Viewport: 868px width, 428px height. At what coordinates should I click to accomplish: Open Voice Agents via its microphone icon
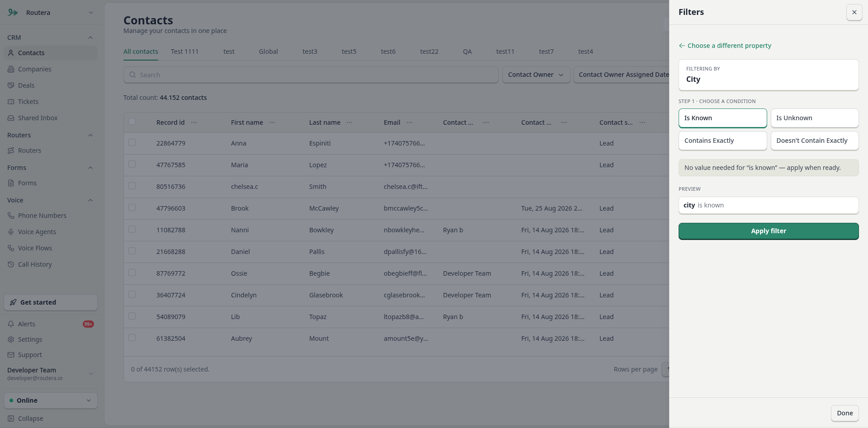(11, 232)
